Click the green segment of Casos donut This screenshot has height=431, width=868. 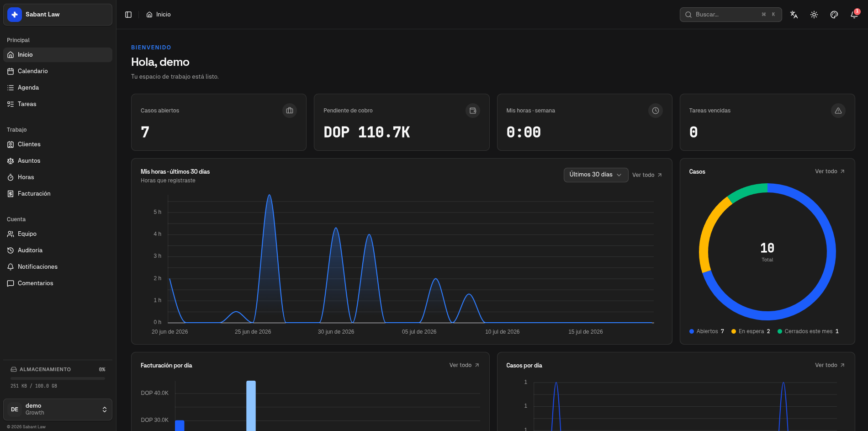point(747,192)
